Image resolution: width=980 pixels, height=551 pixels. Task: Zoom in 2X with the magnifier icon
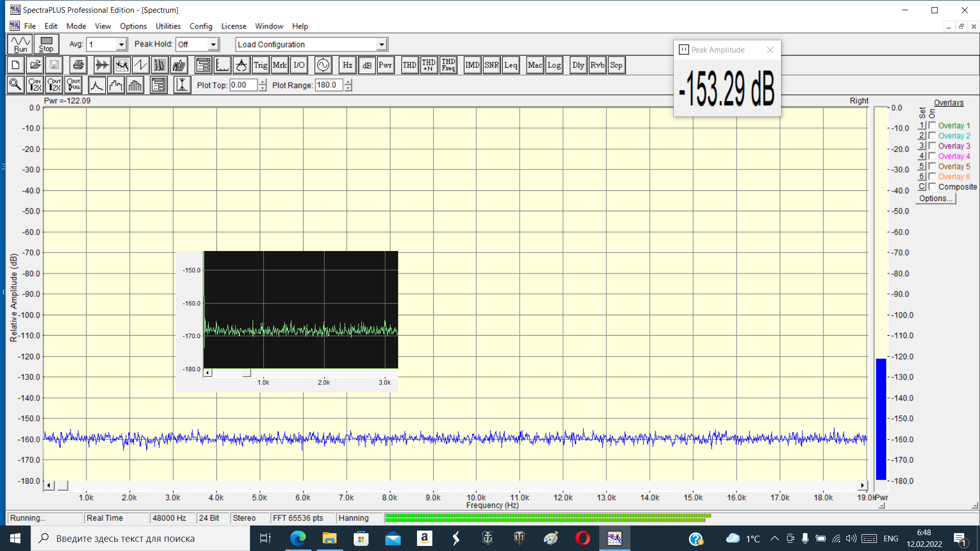coord(35,85)
